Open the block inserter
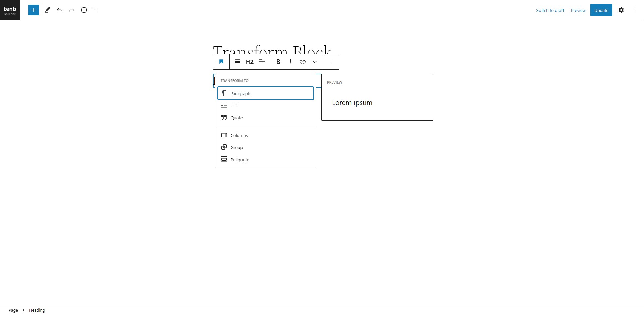Screen dimensions: 644x314 [33, 10]
